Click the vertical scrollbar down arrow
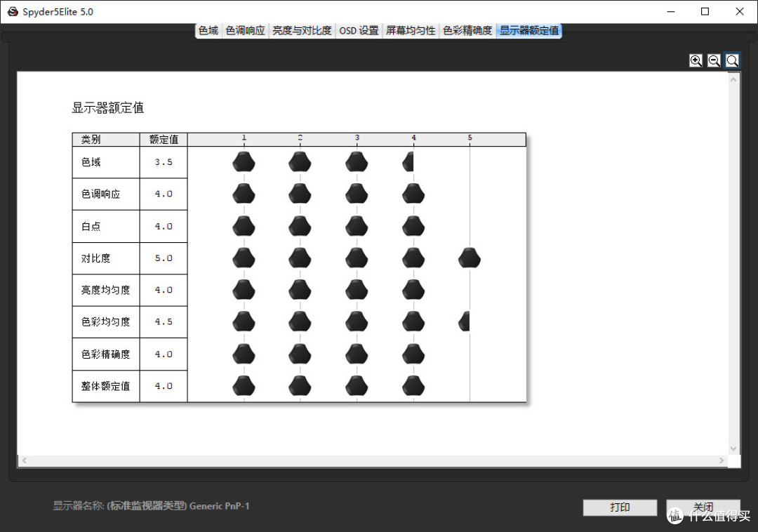Screen dimensions: 758x532 (733, 448)
